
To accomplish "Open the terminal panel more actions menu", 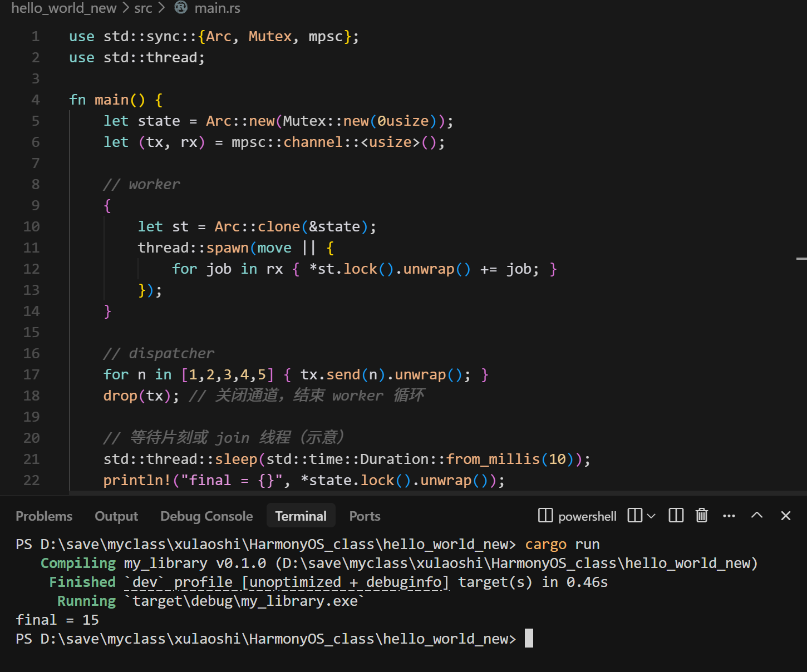I will (x=729, y=516).
